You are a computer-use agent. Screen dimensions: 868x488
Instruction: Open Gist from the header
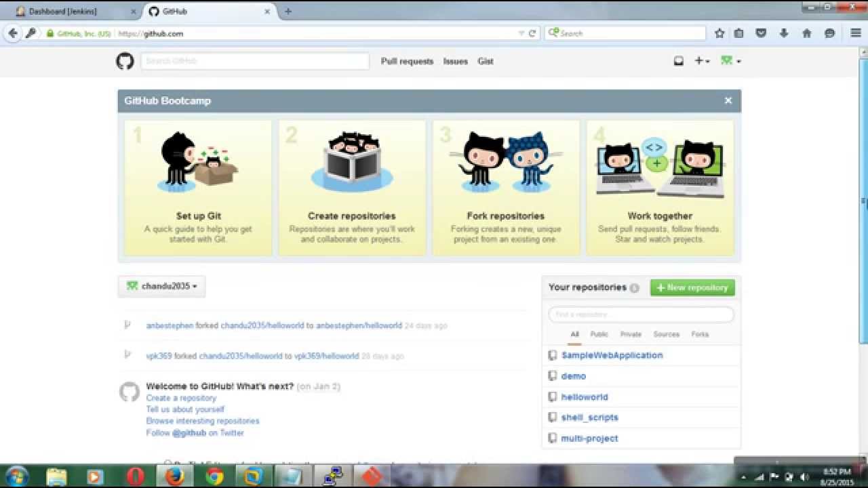point(486,61)
